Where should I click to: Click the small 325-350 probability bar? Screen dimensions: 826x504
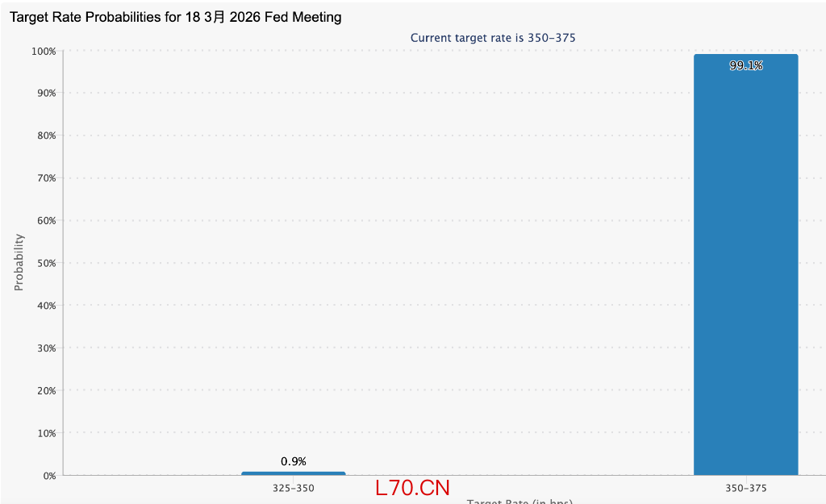pos(294,473)
